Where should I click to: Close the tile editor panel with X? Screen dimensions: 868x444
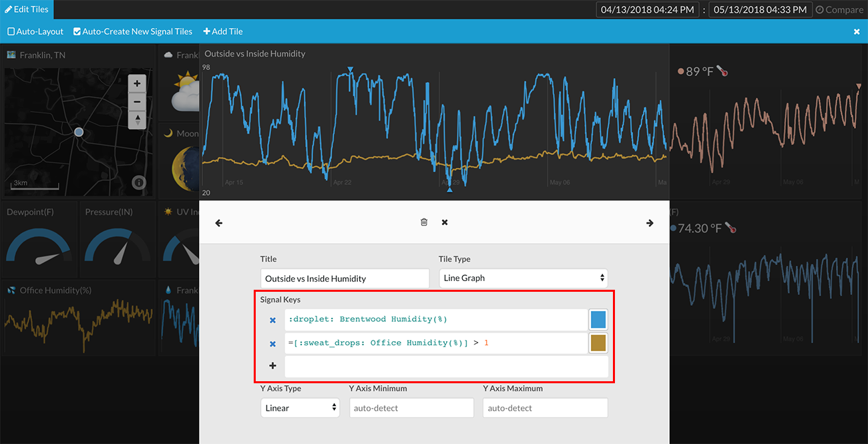(x=444, y=222)
